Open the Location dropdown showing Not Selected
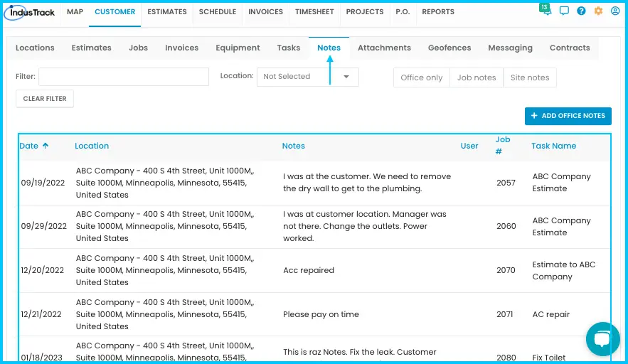 (307, 77)
